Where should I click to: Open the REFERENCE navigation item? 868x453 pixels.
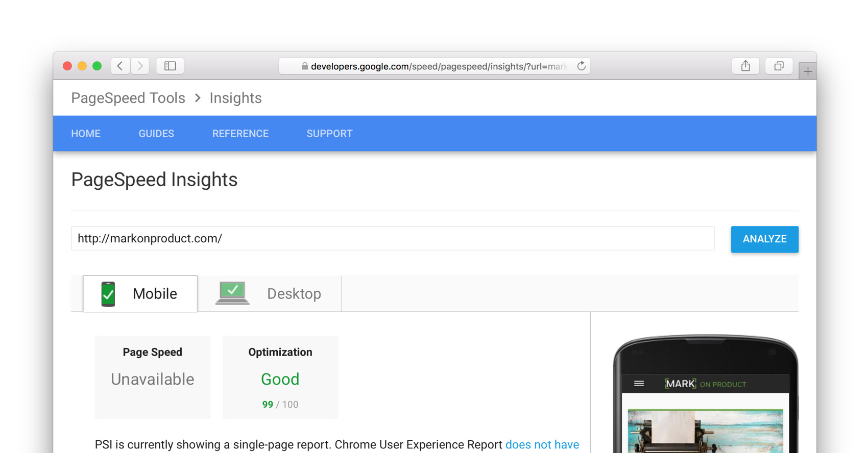pos(240,134)
